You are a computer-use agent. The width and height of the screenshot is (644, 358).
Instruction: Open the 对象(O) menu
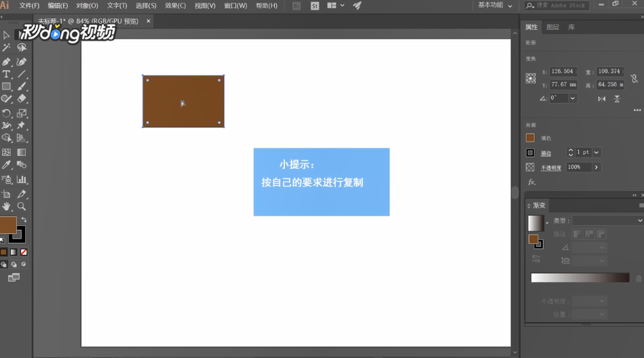(x=87, y=5)
